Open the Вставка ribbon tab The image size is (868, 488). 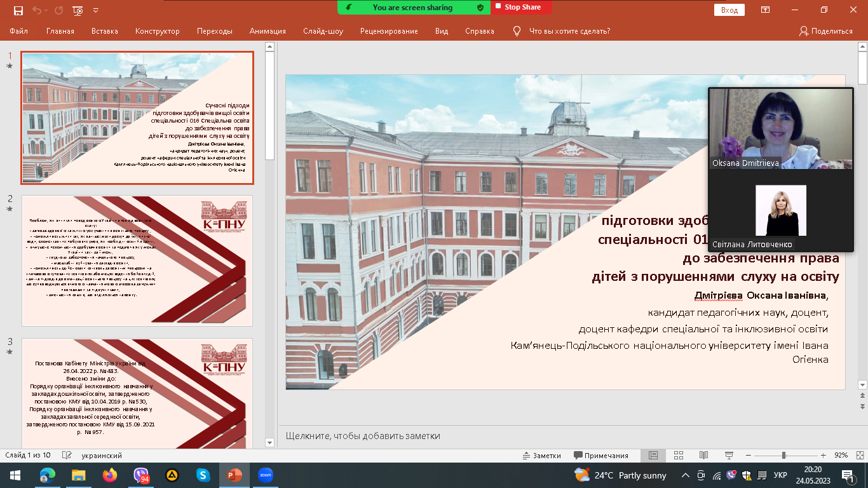[105, 31]
